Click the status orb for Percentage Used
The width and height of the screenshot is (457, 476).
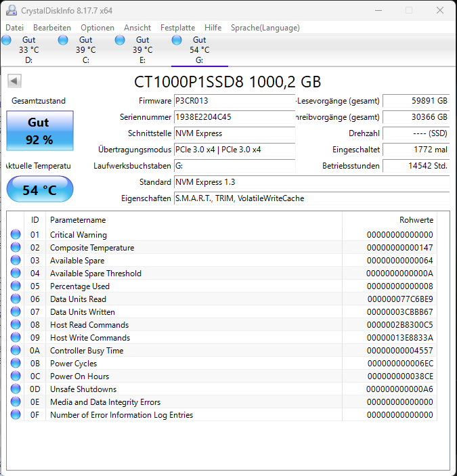point(16,286)
